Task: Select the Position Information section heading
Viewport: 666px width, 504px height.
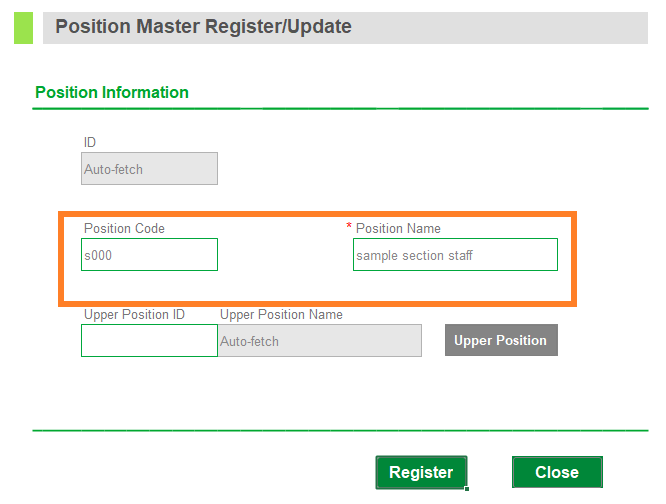Action: 112,92
